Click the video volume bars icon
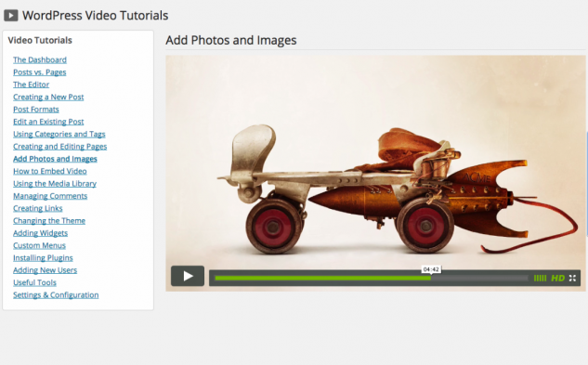This screenshot has width=588, height=365. 540,278
